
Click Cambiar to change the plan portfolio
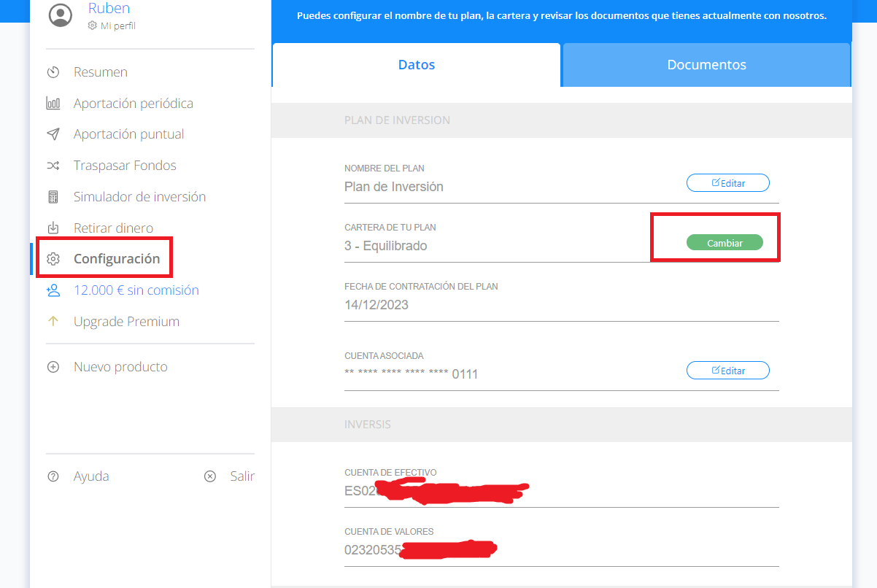tap(725, 243)
